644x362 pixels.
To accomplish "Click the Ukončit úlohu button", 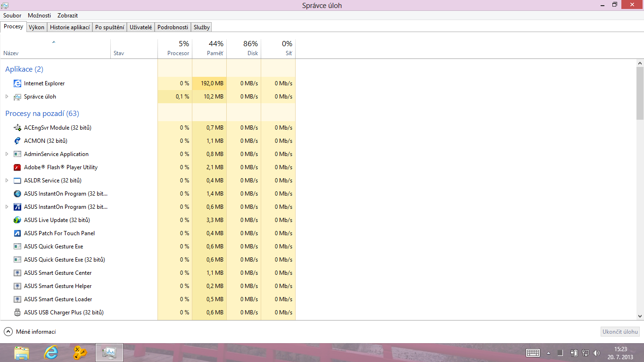I will [x=620, y=332].
